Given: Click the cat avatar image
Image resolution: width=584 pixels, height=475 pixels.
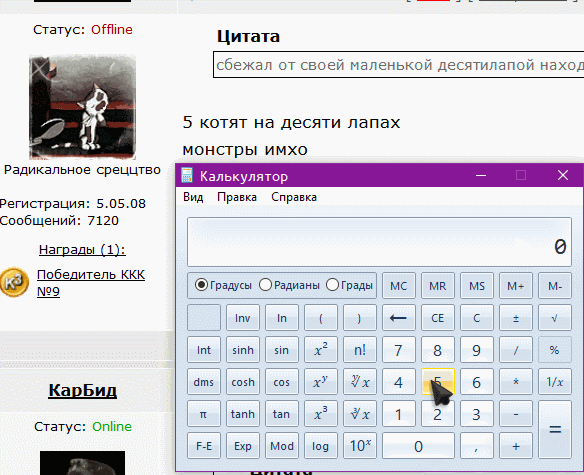Looking at the screenshot, I should pyautogui.click(x=82, y=107).
